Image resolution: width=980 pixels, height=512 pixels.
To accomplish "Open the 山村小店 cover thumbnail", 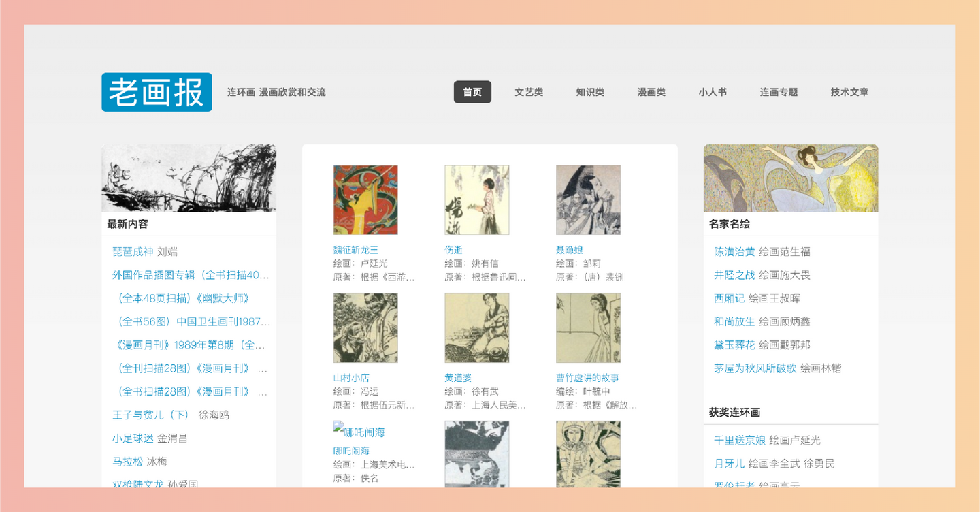I will 365,327.
